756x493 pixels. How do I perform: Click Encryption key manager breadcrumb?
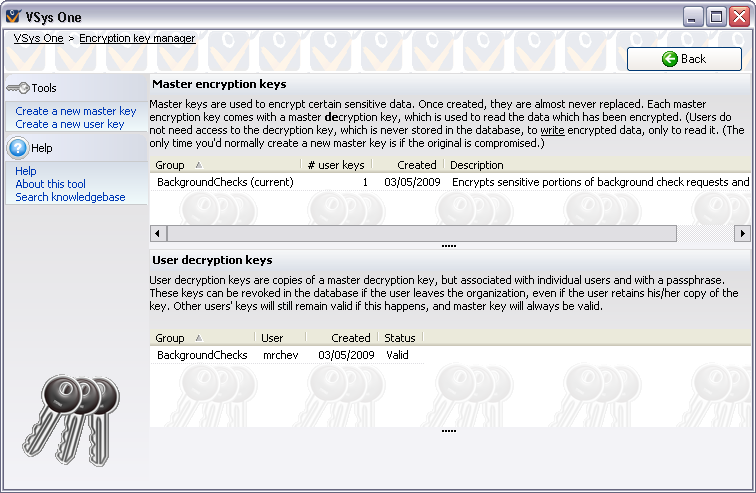coord(137,38)
